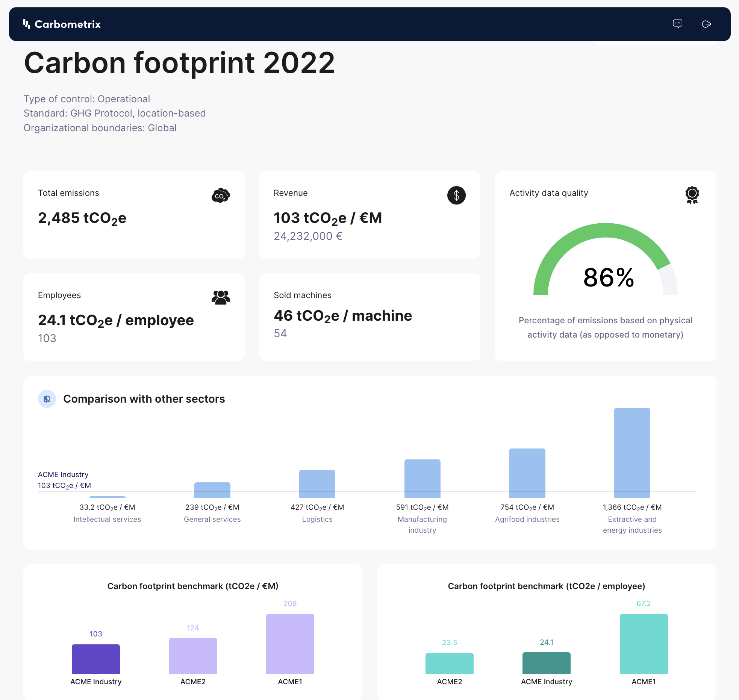Click the General services bar
Screen dimensions: 739x700
click(x=212, y=490)
